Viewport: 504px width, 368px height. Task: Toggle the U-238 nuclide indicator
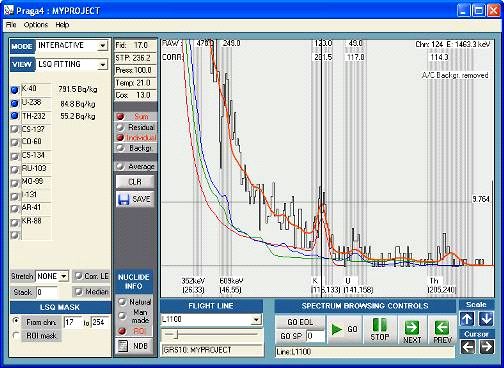click(x=15, y=103)
